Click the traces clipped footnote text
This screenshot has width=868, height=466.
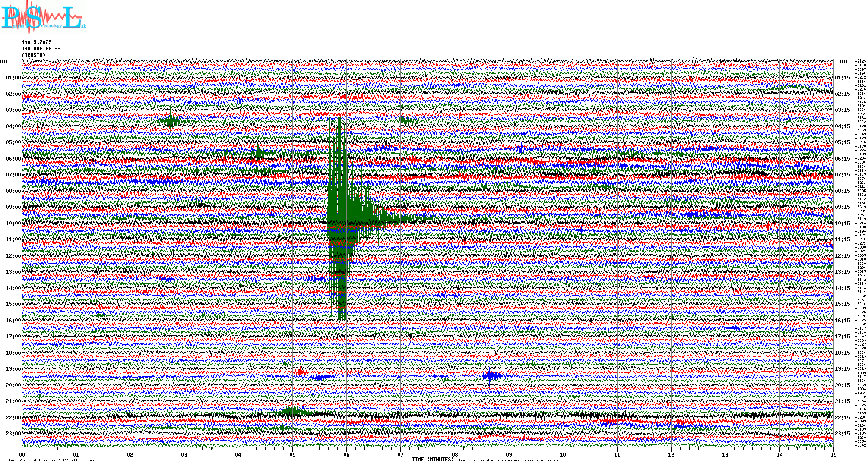[512, 460]
